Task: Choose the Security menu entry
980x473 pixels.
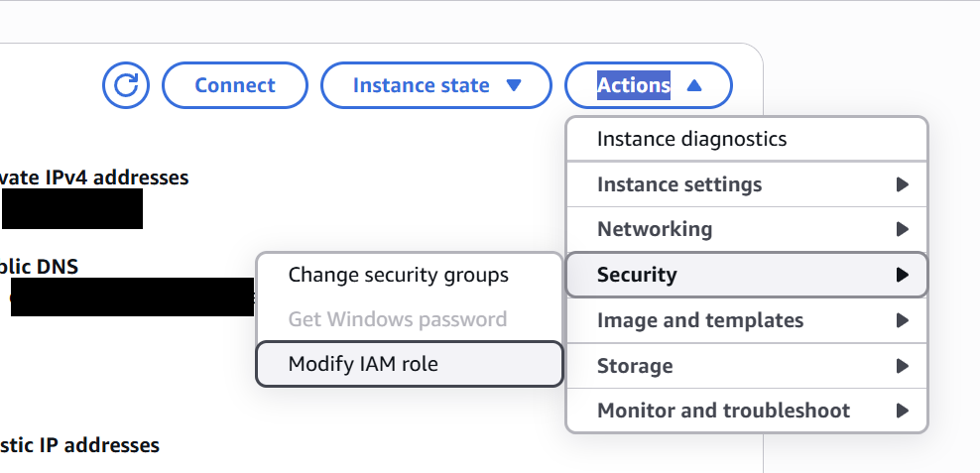Action: tap(747, 275)
